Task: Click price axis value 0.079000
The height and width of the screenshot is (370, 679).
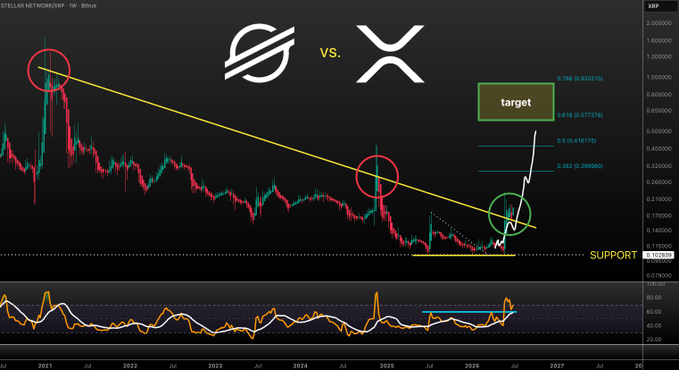Action: pyautogui.click(x=659, y=276)
